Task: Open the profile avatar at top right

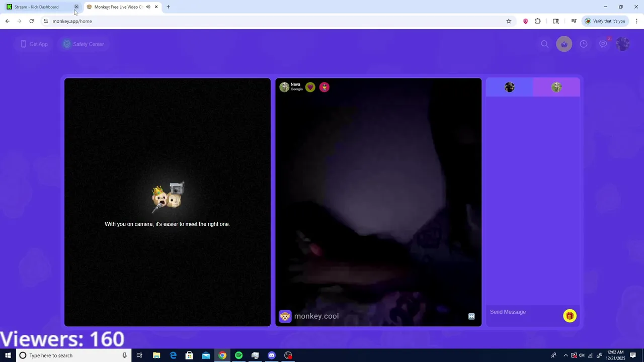Action: pos(623,44)
